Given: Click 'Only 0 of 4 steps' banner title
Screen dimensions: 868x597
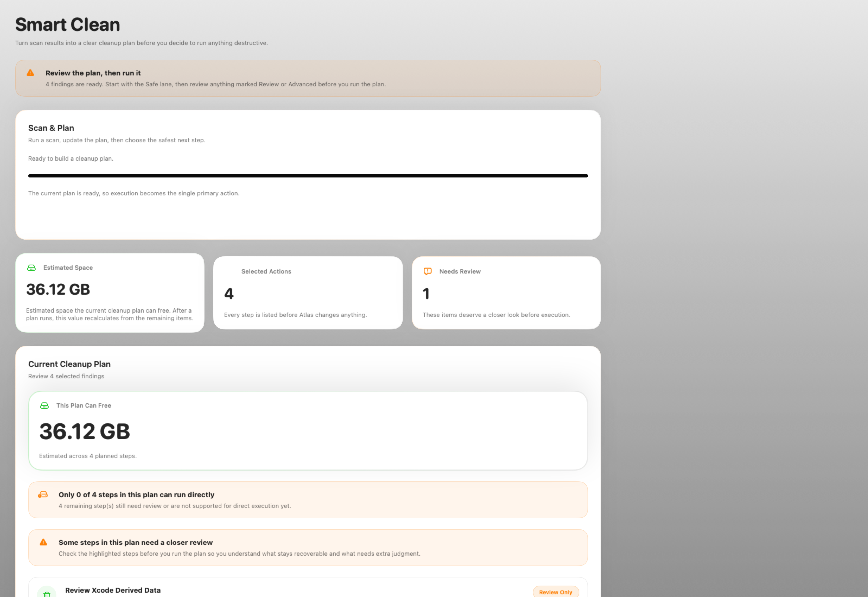Looking at the screenshot, I should coord(136,494).
